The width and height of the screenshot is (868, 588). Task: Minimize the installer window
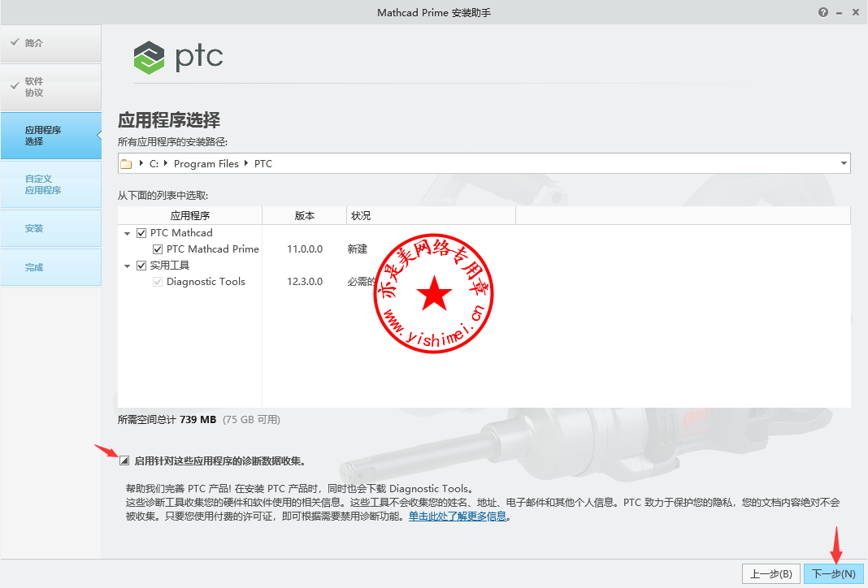tap(840, 13)
